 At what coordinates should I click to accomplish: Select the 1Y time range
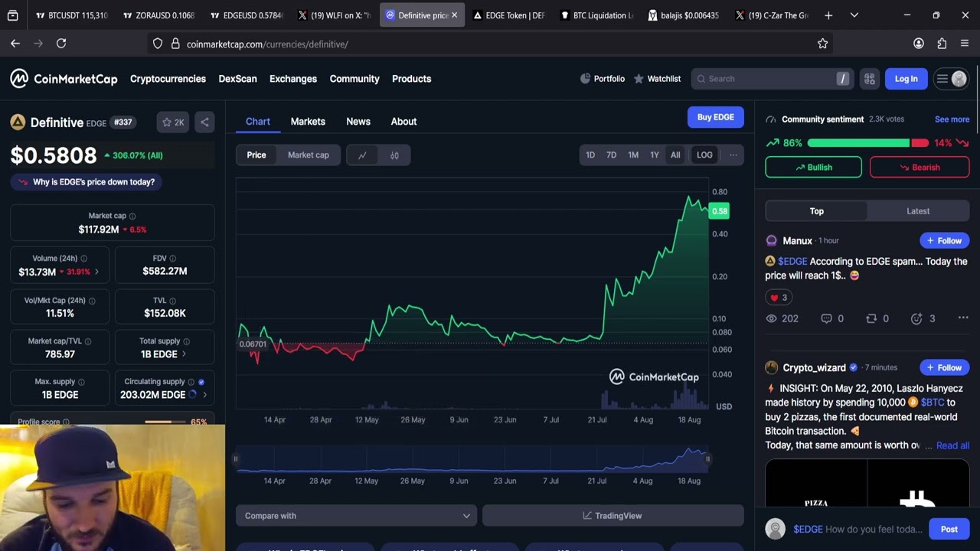tap(655, 155)
